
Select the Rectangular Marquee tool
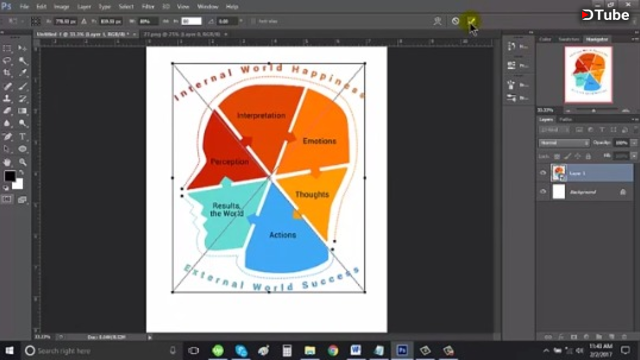point(7,49)
